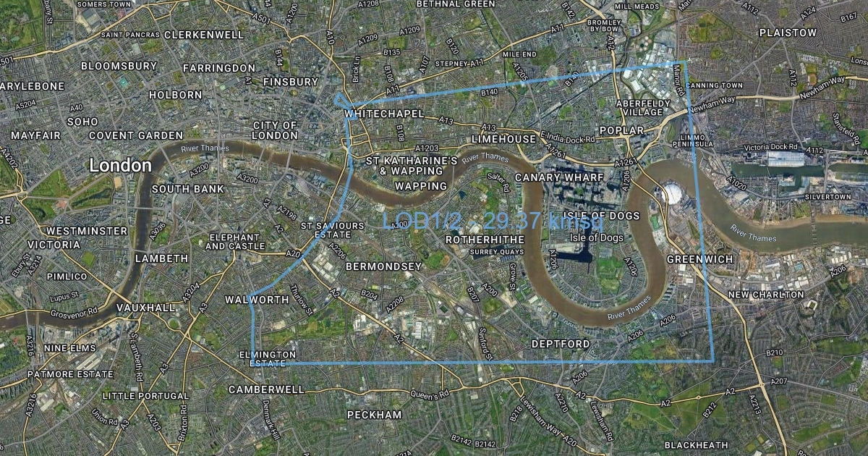Click the E India Dock Rd road label
The height and width of the screenshot is (456, 868).
(569, 138)
